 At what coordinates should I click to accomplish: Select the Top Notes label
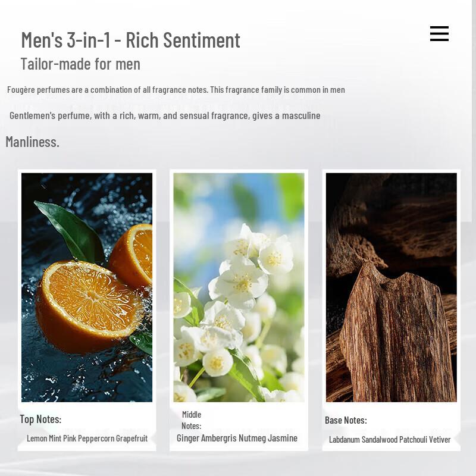40,419
